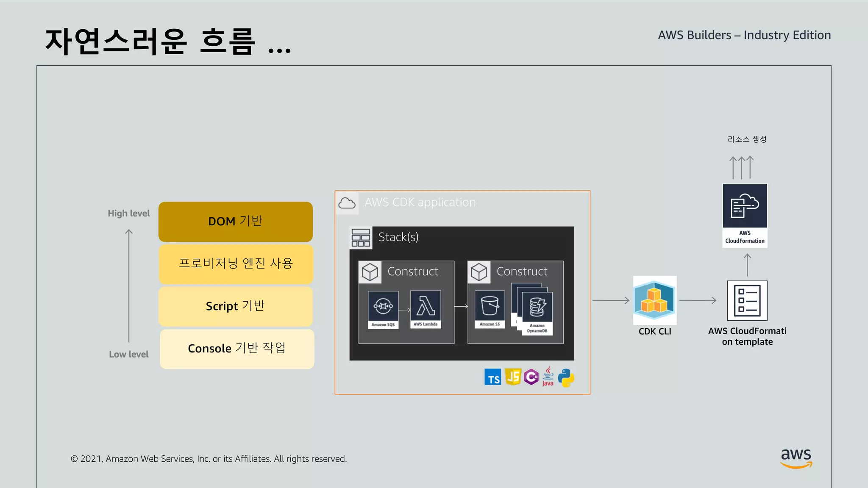Click the Construct label above Amazon SQS

pyautogui.click(x=413, y=272)
